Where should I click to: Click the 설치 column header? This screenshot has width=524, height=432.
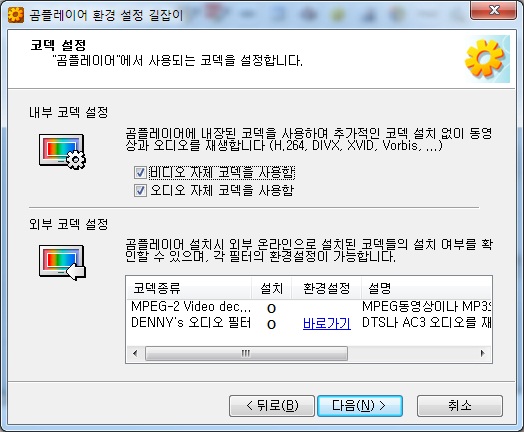(271, 288)
